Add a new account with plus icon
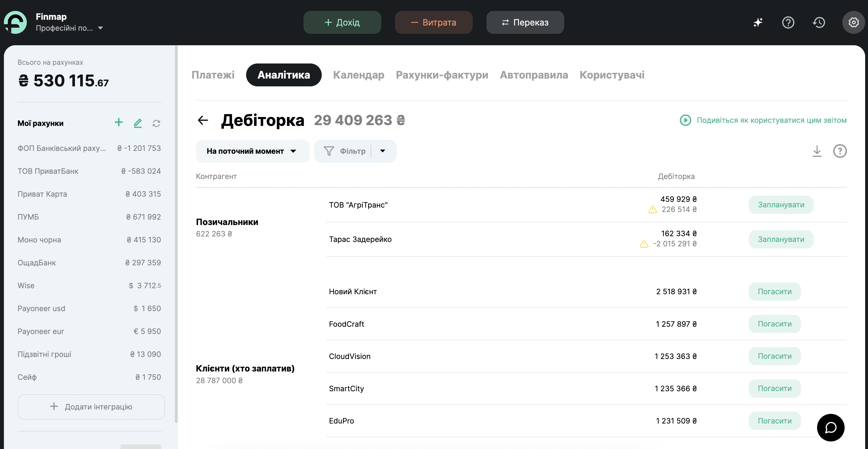This screenshot has width=868, height=449. (x=119, y=123)
